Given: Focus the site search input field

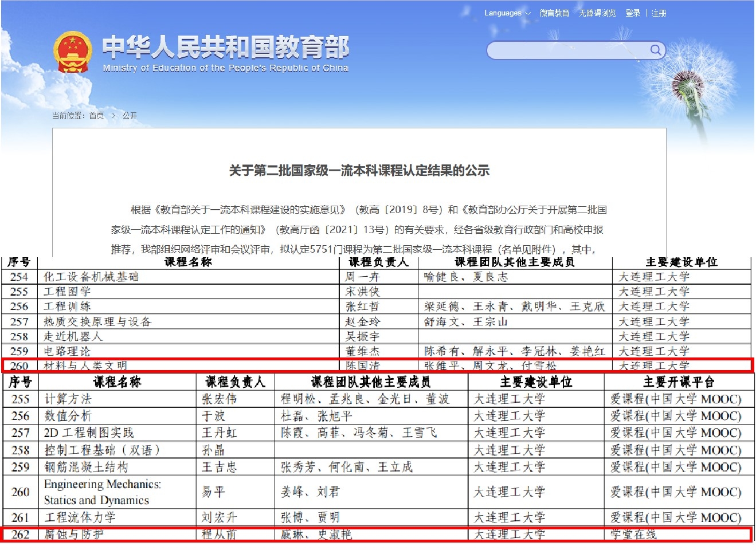Looking at the screenshot, I should pyautogui.click(x=567, y=51).
